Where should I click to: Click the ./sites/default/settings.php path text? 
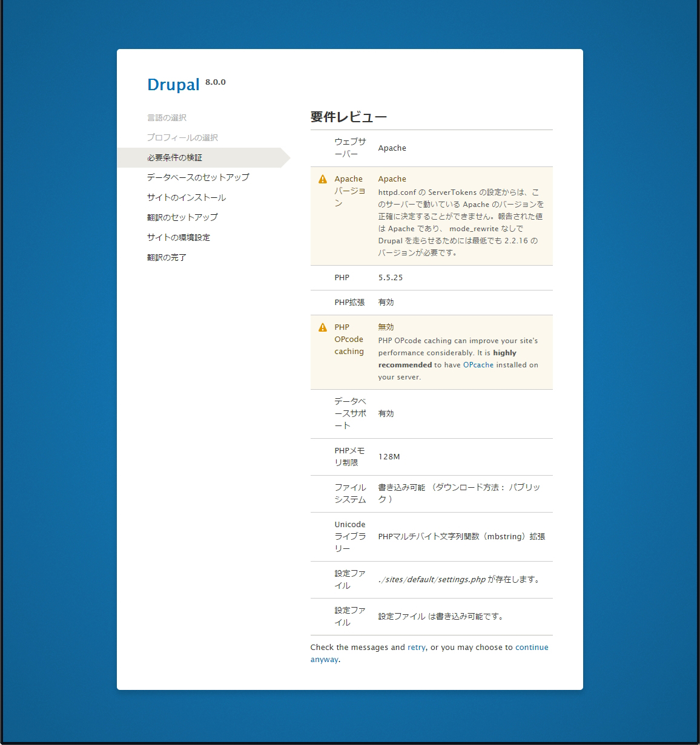[x=432, y=579]
